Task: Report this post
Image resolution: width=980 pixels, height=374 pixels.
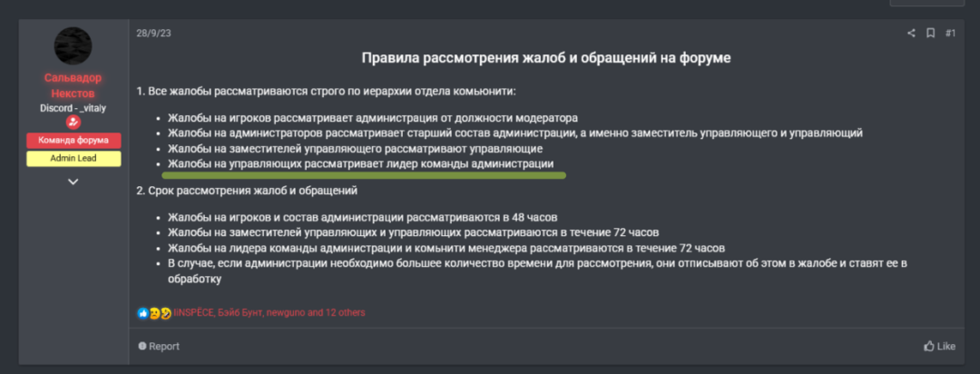Action: [159, 346]
